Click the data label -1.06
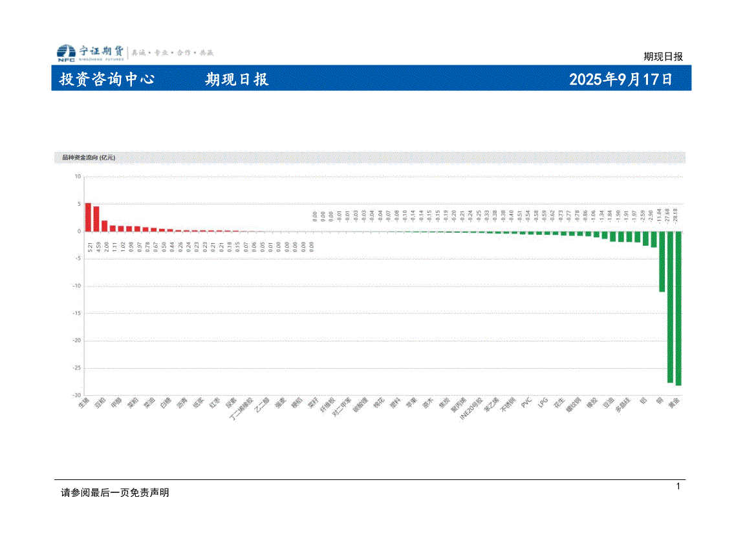The width and height of the screenshot is (756, 535). tap(594, 216)
